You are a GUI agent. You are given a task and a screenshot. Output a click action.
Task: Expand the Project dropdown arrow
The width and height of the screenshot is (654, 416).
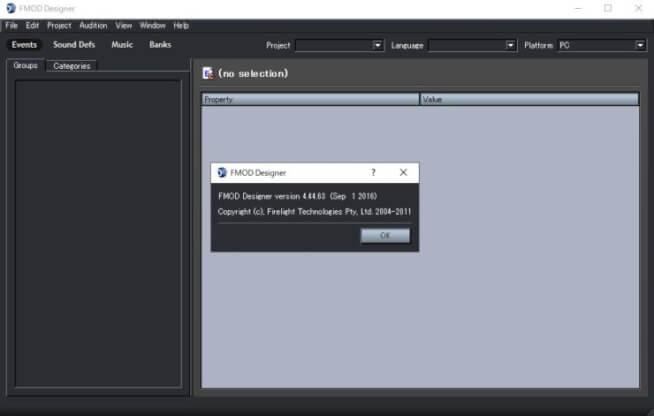coord(377,45)
